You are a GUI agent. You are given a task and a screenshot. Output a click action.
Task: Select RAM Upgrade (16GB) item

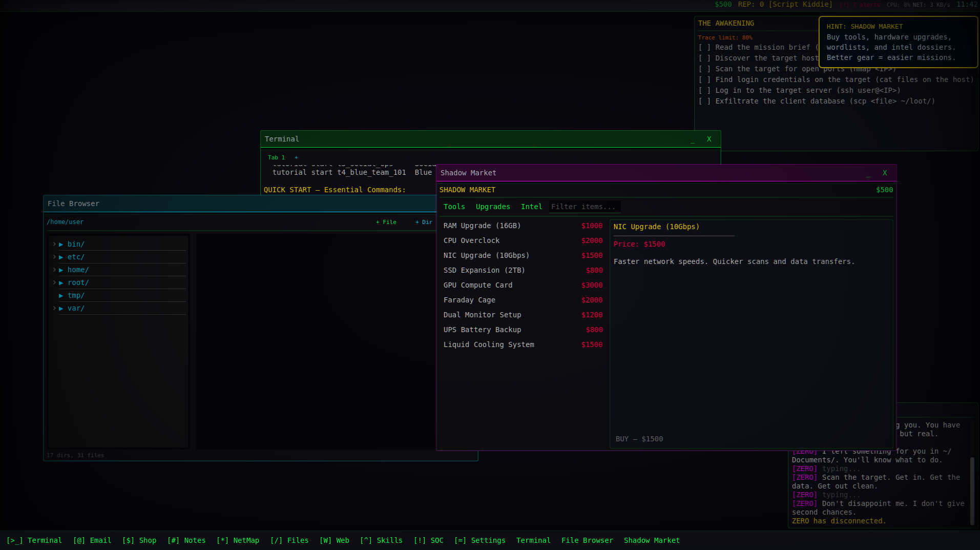click(523, 226)
